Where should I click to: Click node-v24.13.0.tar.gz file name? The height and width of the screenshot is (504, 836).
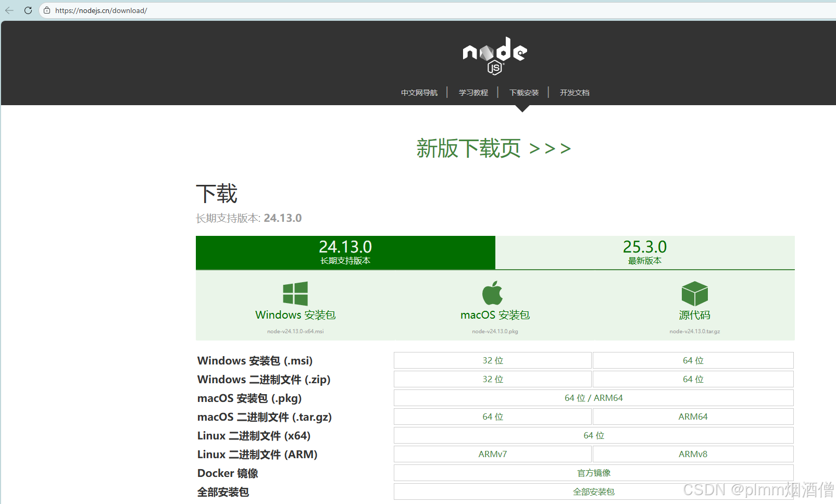click(x=695, y=331)
